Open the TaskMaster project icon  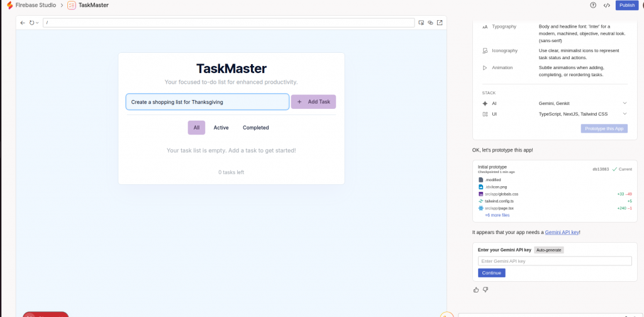[72, 5]
